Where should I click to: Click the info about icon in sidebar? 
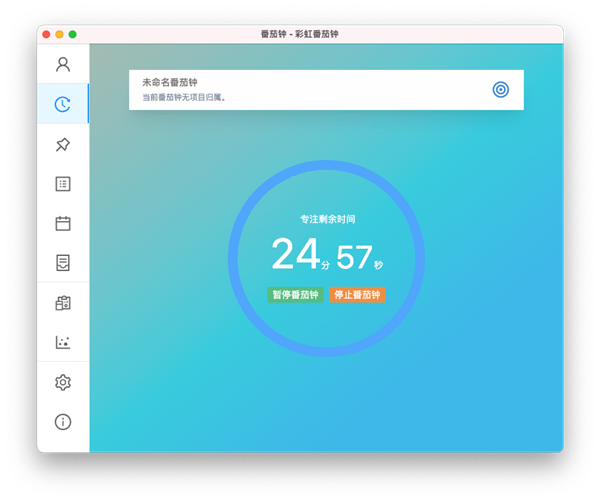pyautogui.click(x=63, y=422)
